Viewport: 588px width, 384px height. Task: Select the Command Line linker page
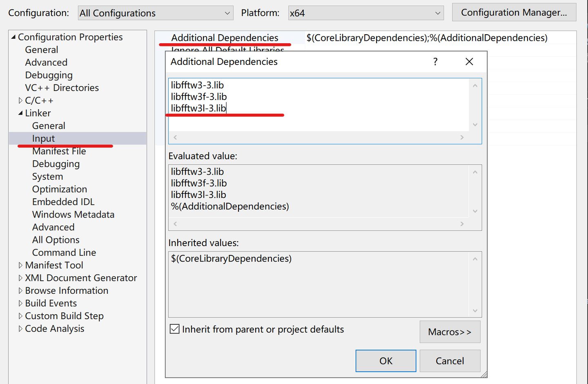click(x=64, y=252)
